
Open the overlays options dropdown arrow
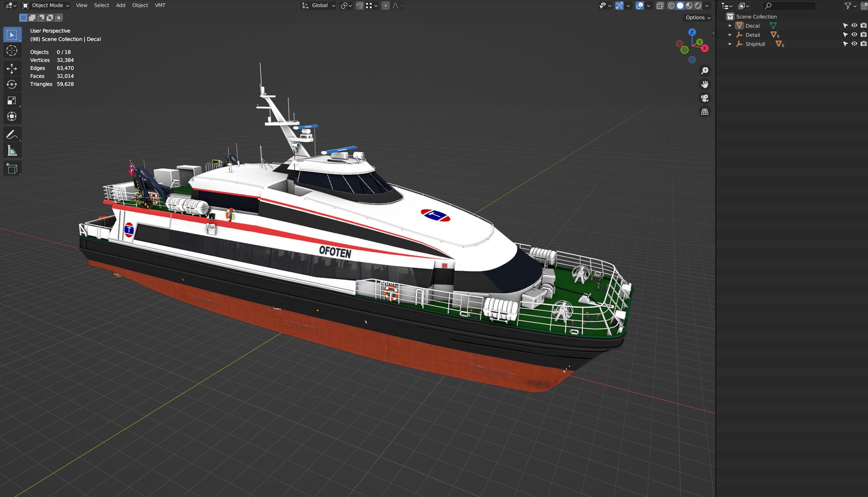(648, 6)
